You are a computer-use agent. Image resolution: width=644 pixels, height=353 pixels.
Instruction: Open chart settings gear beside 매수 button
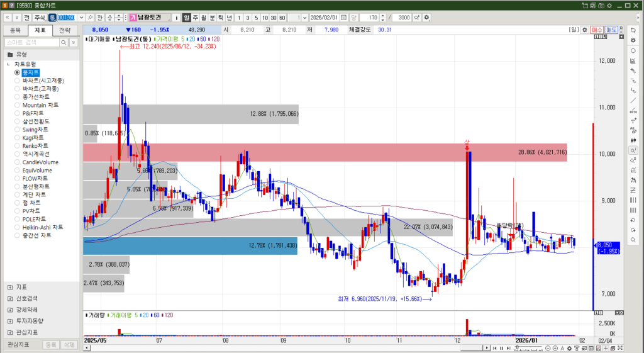click(x=585, y=30)
